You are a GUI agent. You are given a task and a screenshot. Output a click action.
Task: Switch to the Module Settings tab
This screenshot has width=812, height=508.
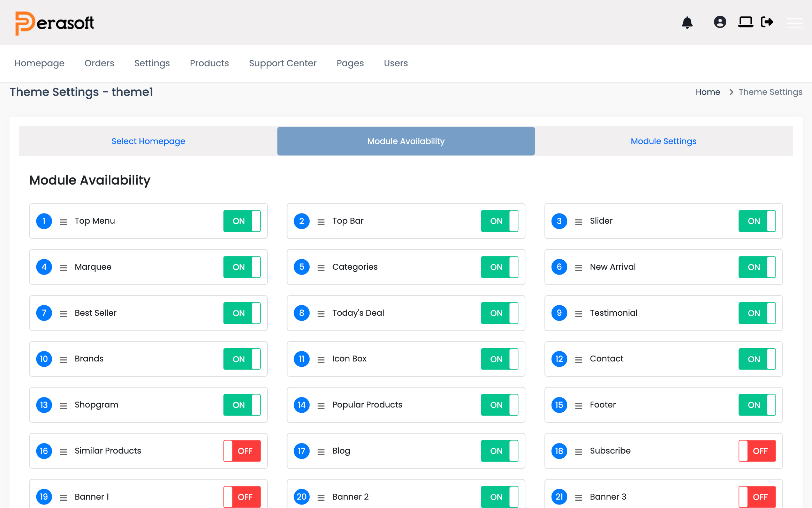point(663,141)
